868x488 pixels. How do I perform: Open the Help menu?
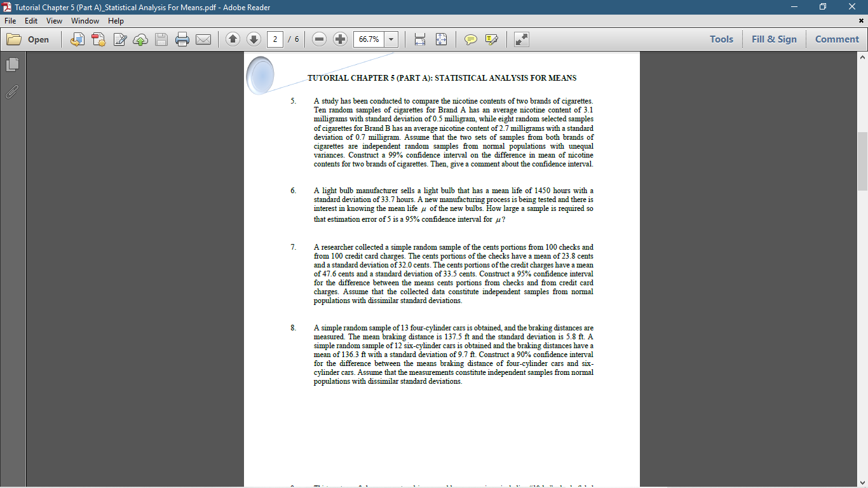(x=116, y=21)
